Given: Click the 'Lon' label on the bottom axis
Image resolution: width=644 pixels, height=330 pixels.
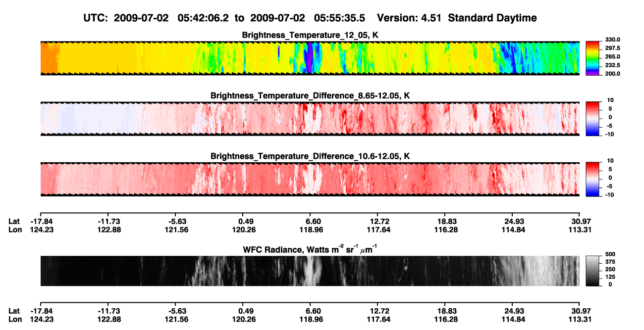Looking at the screenshot, I should tap(15, 320).
